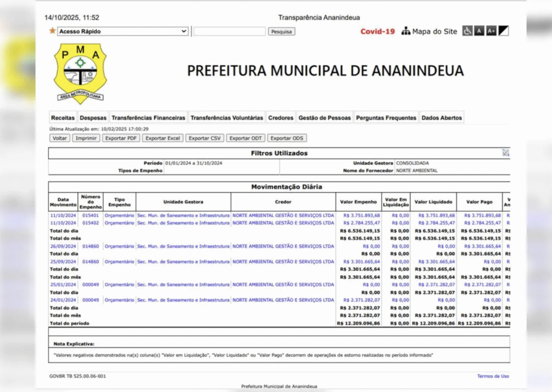This screenshot has height=392, width=552.
Task: Increase font size with the A+ icon
Action: pos(491,31)
